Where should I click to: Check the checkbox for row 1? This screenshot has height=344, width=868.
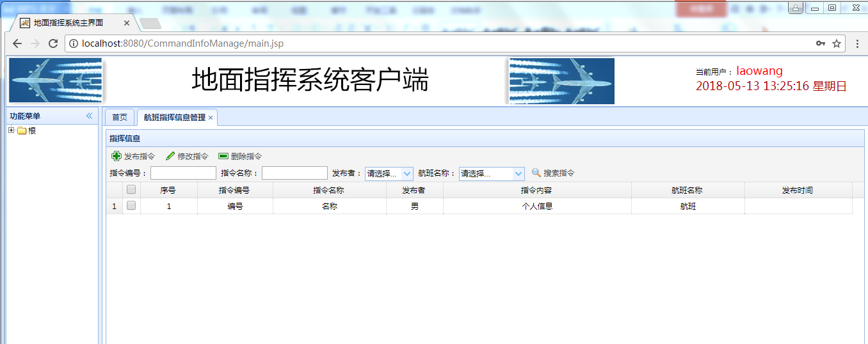point(131,206)
